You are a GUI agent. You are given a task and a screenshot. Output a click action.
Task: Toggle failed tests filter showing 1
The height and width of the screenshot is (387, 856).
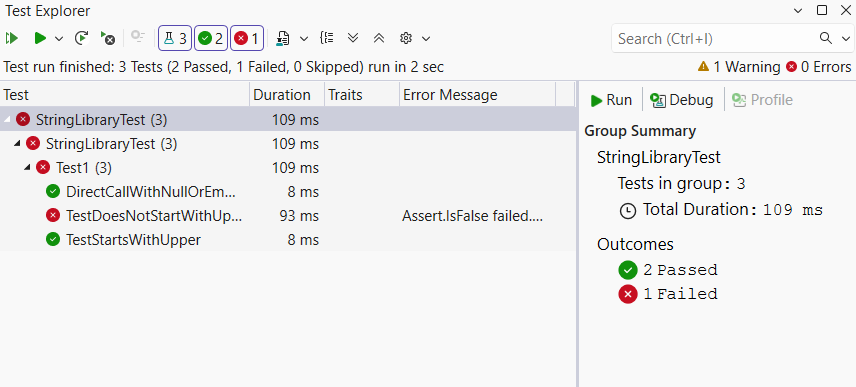[247, 38]
